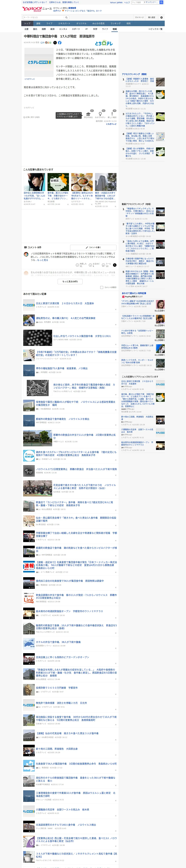This screenshot has height=868, width=186.
Task: Open settings via the gear icon
Action: (161, 18)
